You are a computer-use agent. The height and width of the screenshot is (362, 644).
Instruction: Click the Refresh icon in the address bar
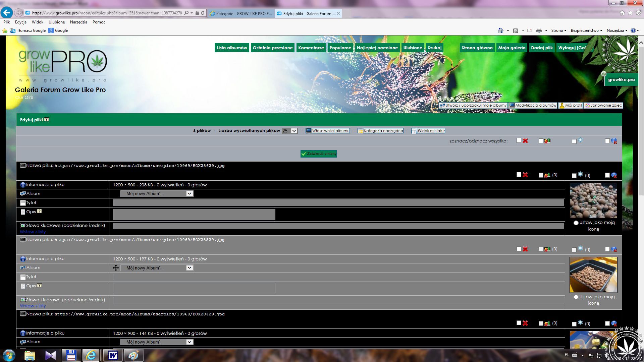[x=203, y=13]
